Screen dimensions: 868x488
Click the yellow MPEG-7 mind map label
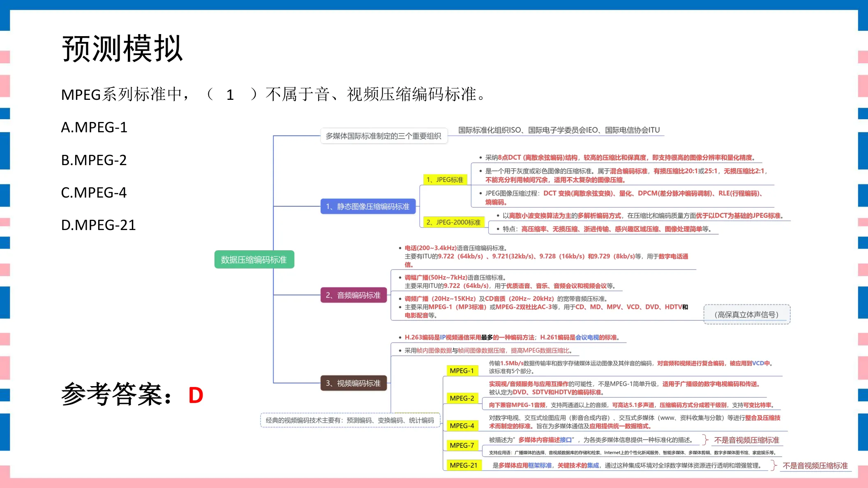coord(462,445)
